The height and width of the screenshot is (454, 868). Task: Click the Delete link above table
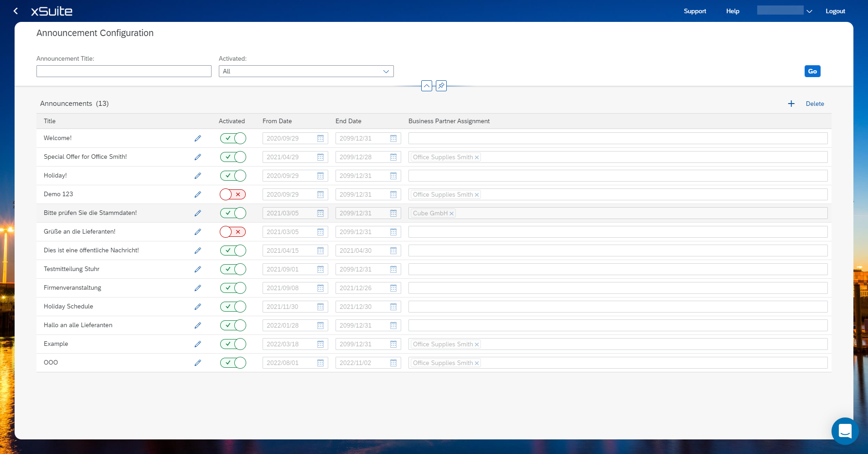pos(815,104)
